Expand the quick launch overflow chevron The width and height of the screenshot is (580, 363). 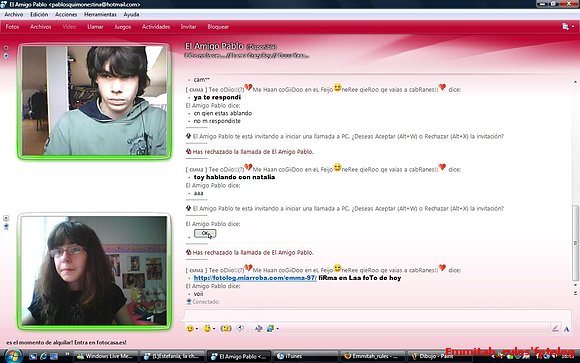pos(67,354)
